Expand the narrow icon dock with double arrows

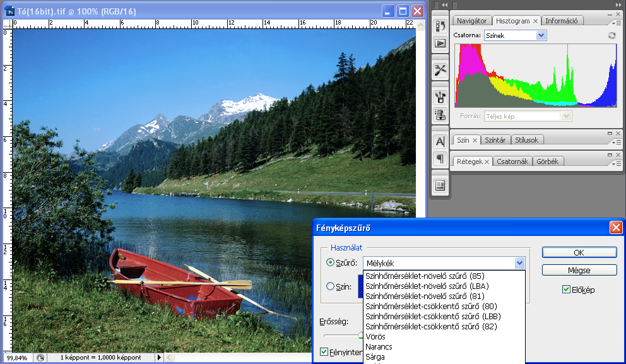coord(444,5)
